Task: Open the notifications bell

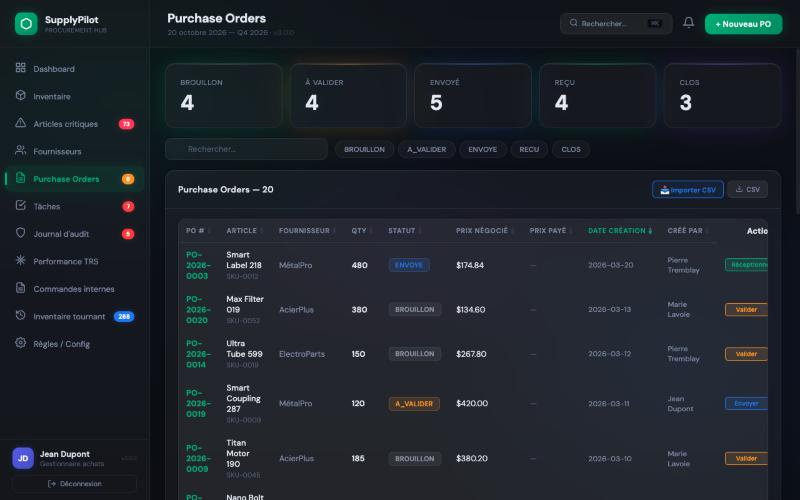Action: tap(689, 23)
